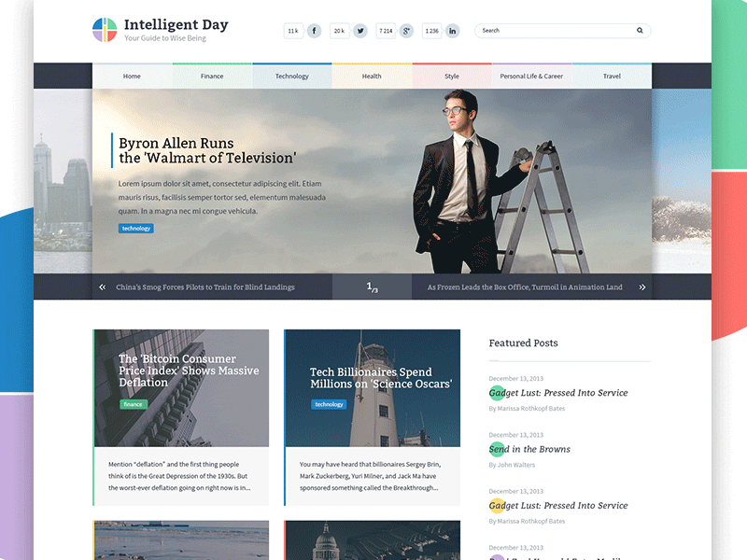Viewport: 747px width, 560px height.
Task: Click the Facebook share icon
Action: pos(313,30)
